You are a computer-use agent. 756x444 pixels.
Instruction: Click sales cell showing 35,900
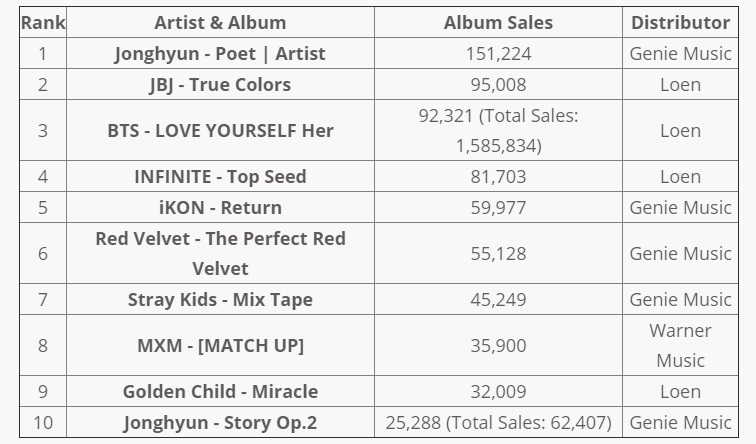coord(498,345)
